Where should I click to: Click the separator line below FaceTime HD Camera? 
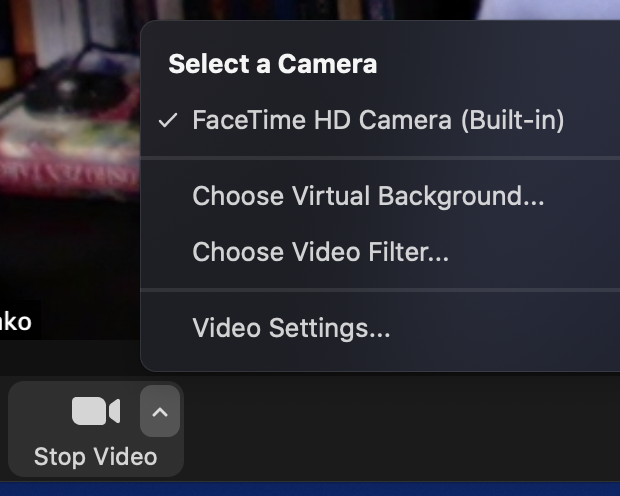click(380, 158)
